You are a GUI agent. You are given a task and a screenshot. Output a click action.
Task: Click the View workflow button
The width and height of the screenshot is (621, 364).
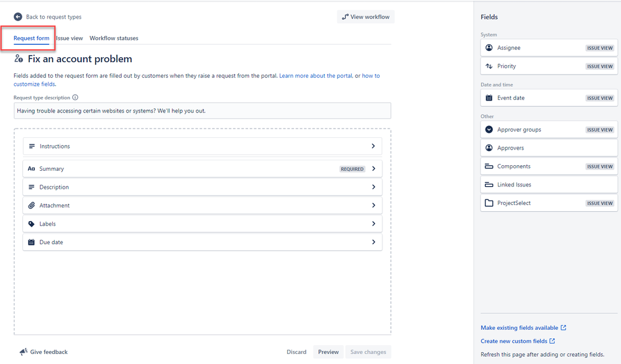click(x=366, y=17)
